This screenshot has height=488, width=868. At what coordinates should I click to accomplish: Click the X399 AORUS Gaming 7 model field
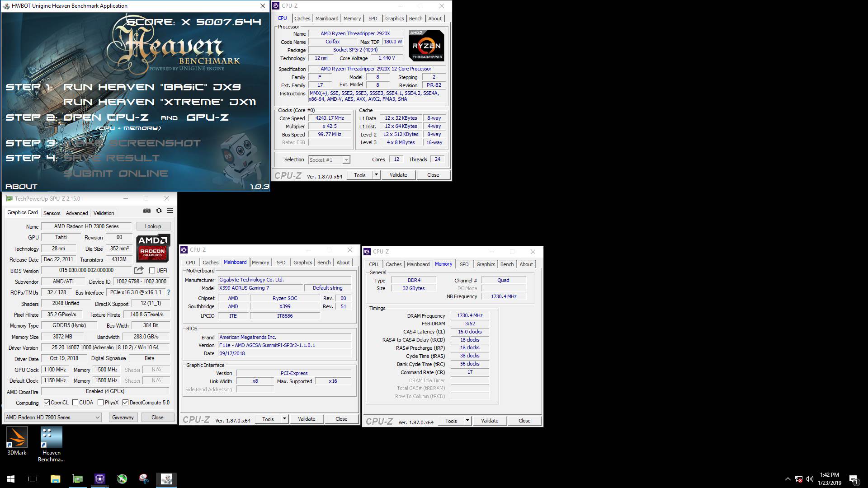point(260,288)
